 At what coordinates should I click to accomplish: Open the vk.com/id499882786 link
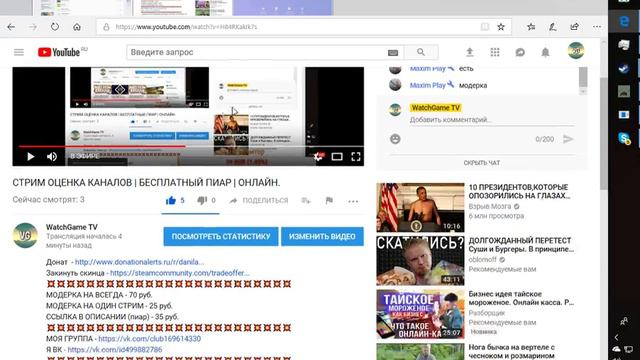115,350
